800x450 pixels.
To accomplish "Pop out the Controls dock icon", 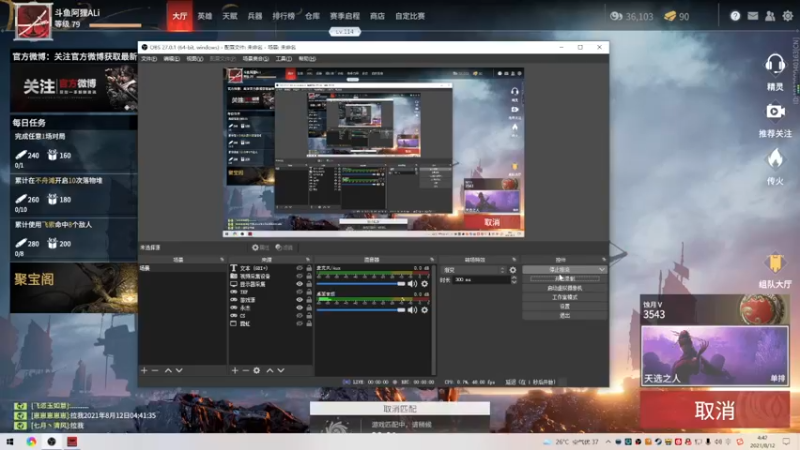I will point(604,260).
